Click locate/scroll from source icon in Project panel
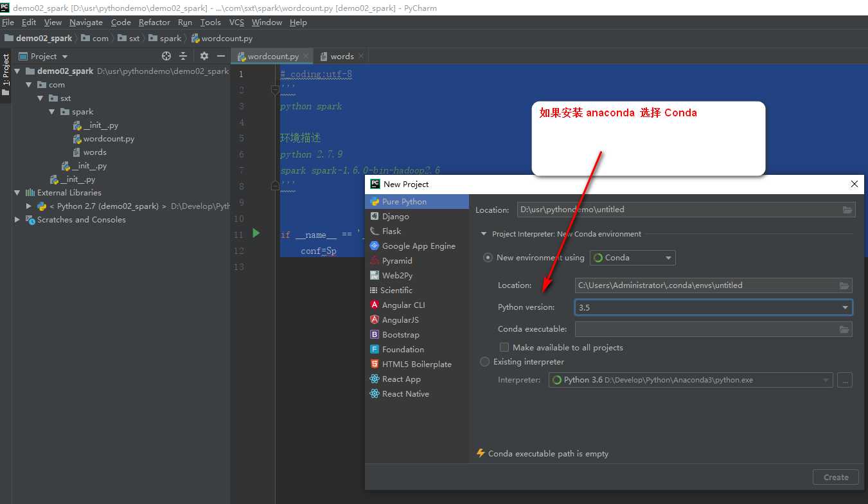The image size is (868, 504). 166,56
